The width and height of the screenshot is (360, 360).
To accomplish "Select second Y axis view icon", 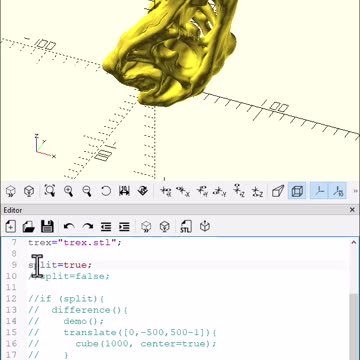I will click(220, 191).
